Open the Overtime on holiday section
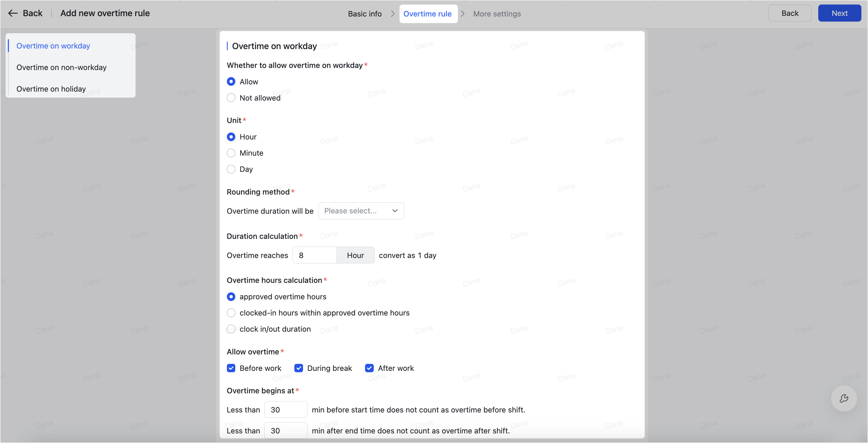The image size is (868, 443). pos(51,89)
